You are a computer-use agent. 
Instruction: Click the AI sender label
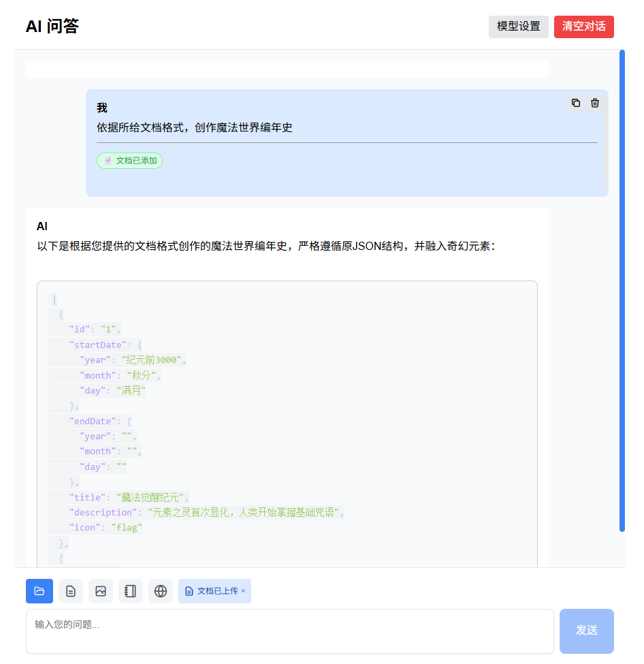pyautogui.click(x=42, y=226)
